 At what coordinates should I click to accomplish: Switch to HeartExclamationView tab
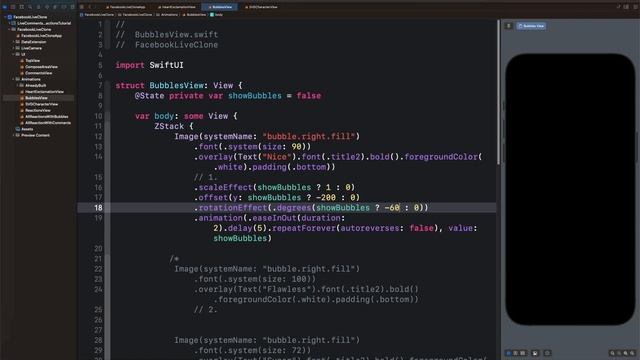(x=177, y=7)
